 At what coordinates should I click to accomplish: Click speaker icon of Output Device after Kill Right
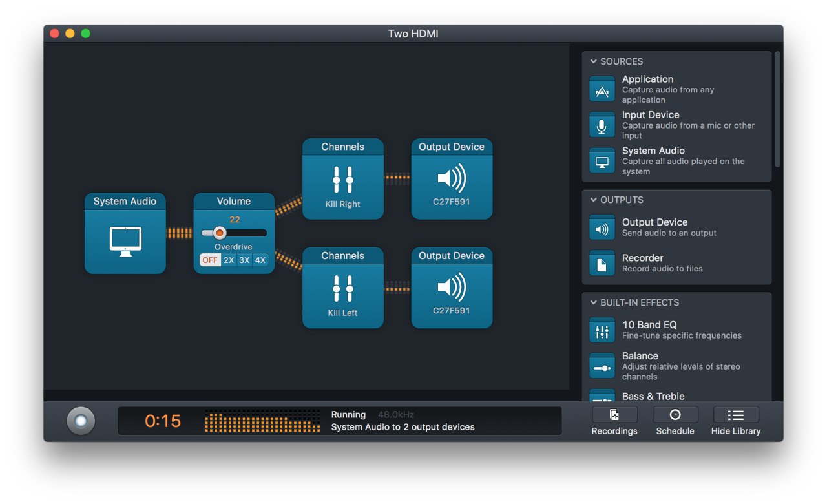click(x=452, y=178)
